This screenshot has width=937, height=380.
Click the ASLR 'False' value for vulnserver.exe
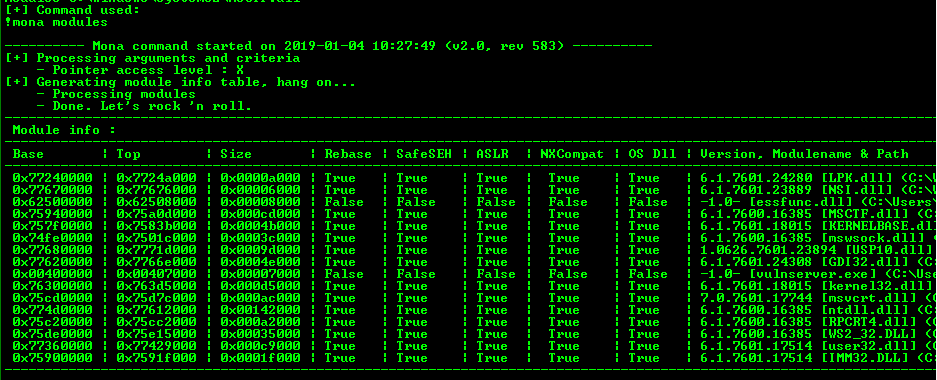(x=495, y=274)
